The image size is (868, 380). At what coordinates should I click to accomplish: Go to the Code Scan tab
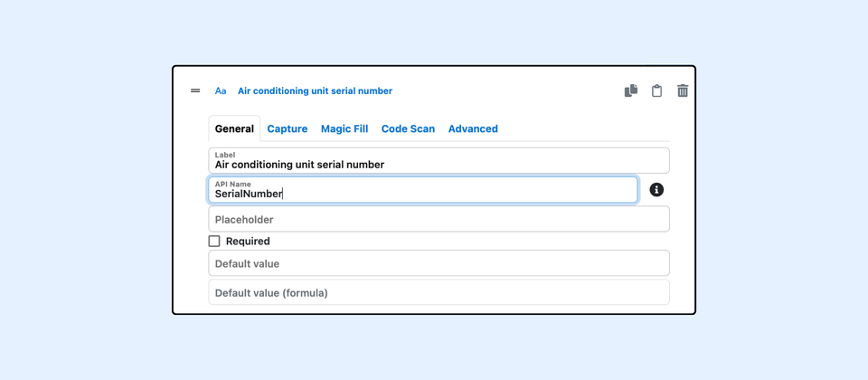[x=408, y=128]
